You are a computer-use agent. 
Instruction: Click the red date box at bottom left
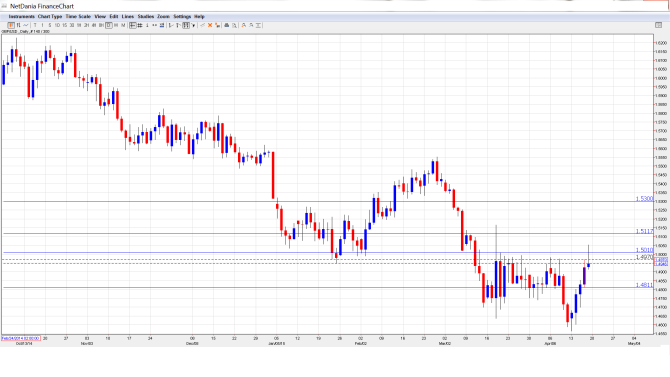click(21, 338)
